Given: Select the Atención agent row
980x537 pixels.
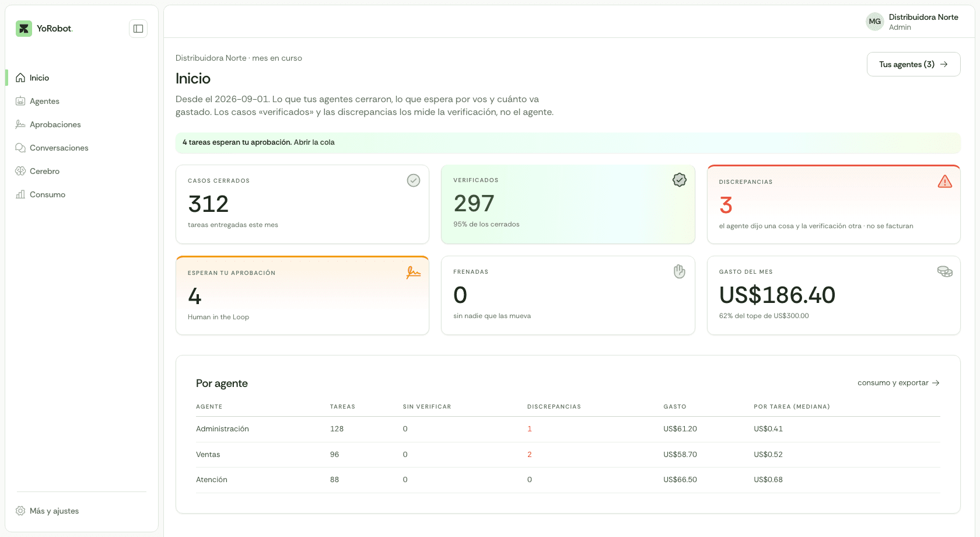Looking at the screenshot, I should (x=568, y=480).
